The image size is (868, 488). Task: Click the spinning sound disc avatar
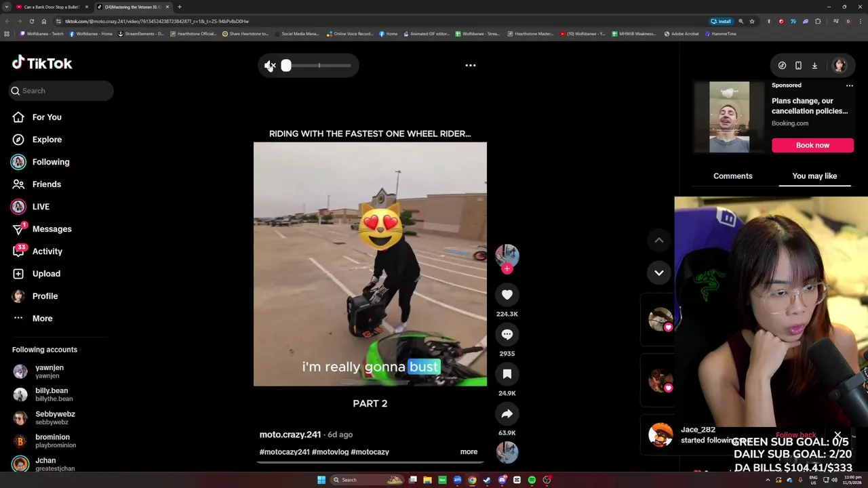click(507, 451)
